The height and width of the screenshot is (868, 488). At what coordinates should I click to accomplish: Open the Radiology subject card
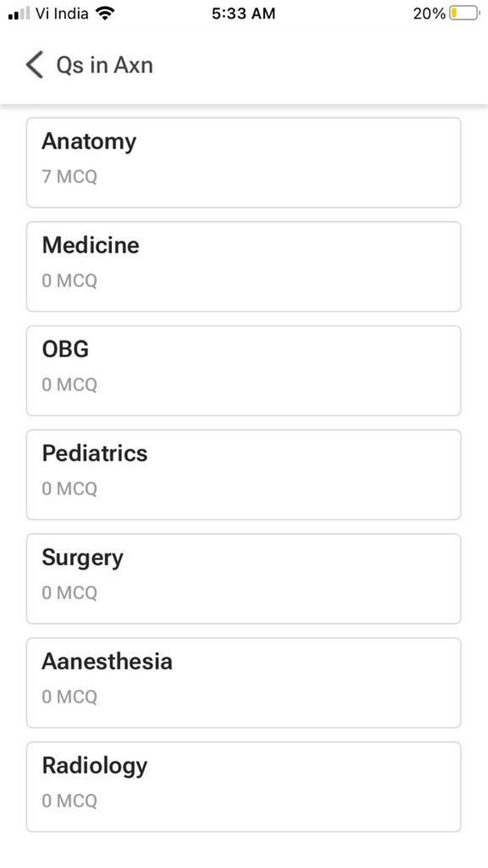[x=243, y=786]
